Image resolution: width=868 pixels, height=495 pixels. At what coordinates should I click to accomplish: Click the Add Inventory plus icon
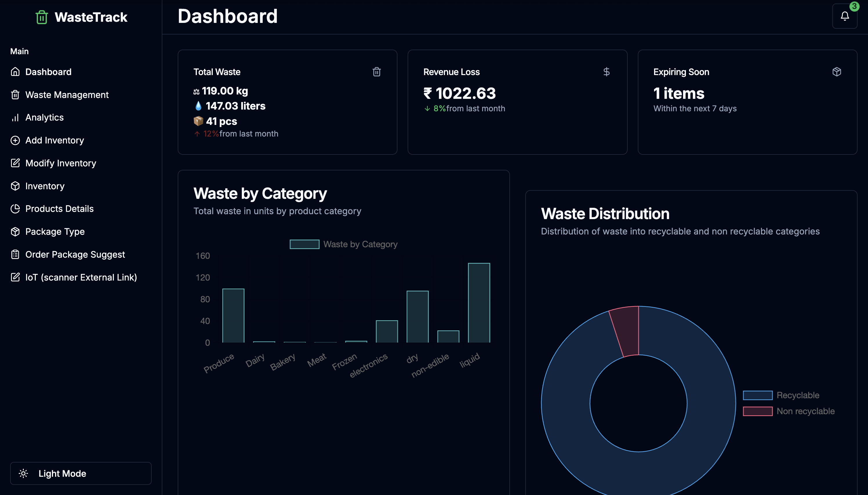click(x=15, y=140)
